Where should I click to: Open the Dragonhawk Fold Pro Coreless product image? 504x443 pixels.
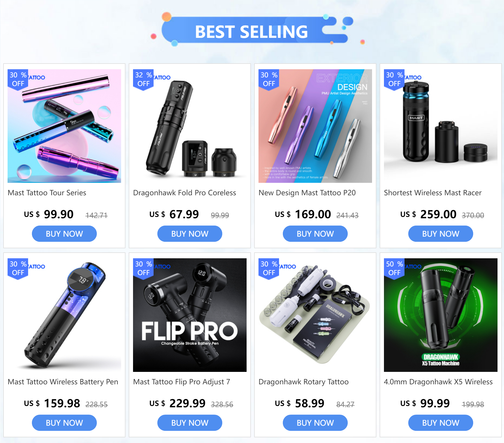190,126
